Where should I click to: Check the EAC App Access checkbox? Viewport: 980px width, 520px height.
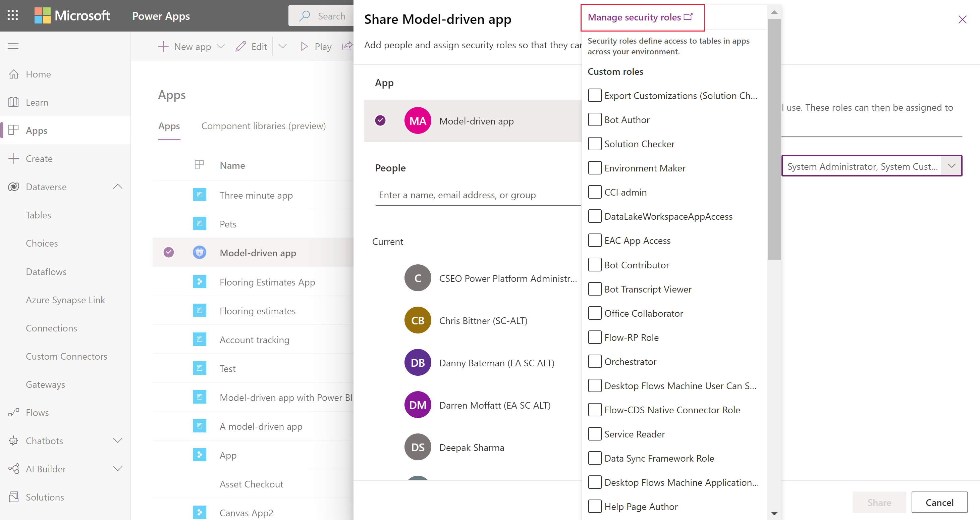click(x=595, y=240)
